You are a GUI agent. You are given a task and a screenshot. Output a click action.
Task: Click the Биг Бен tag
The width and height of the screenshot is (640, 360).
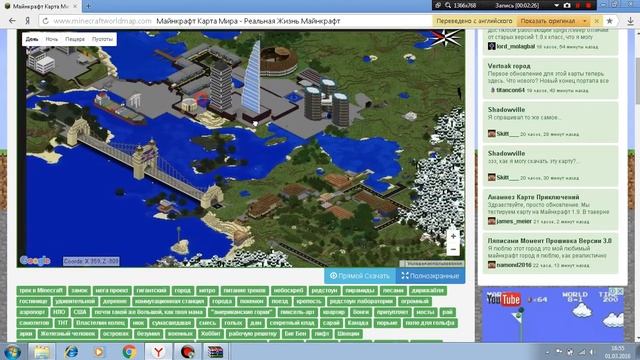[295, 333]
